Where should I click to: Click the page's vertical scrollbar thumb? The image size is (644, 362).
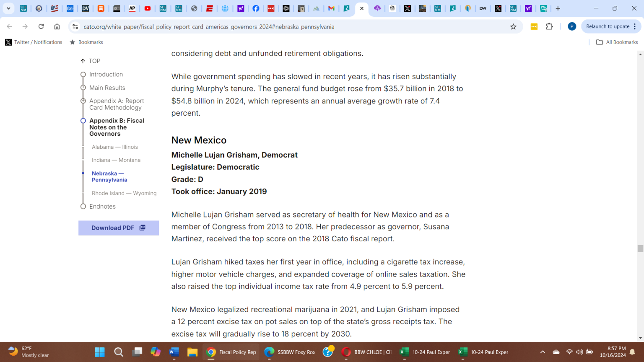click(x=640, y=248)
